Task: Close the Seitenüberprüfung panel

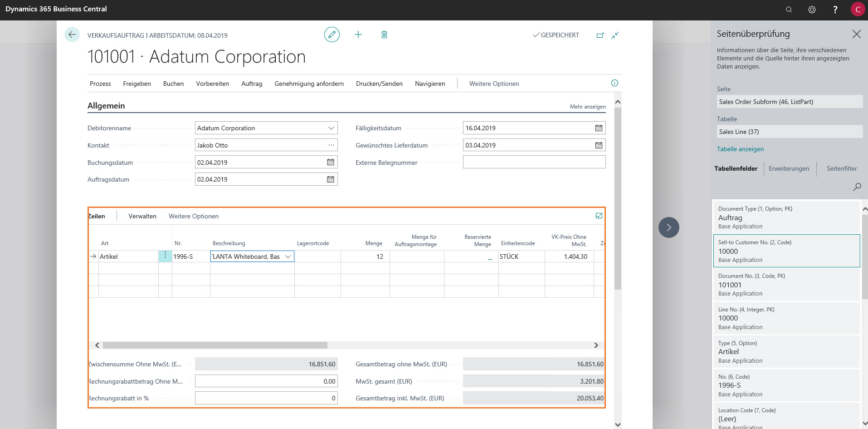Action: click(856, 34)
